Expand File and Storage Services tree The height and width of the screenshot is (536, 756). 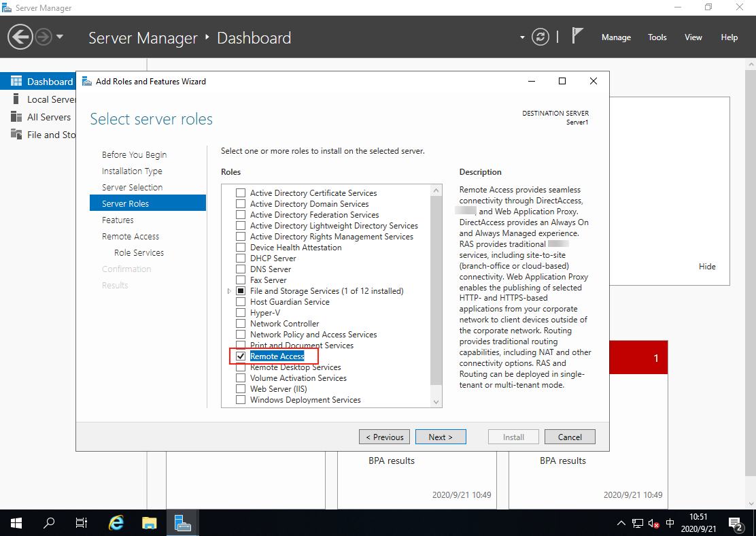229,291
